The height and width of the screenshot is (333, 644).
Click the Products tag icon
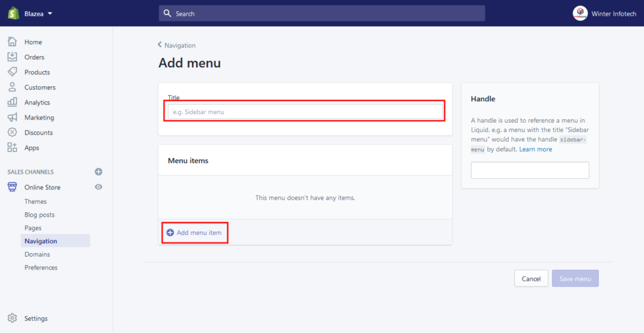coord(12,72)
